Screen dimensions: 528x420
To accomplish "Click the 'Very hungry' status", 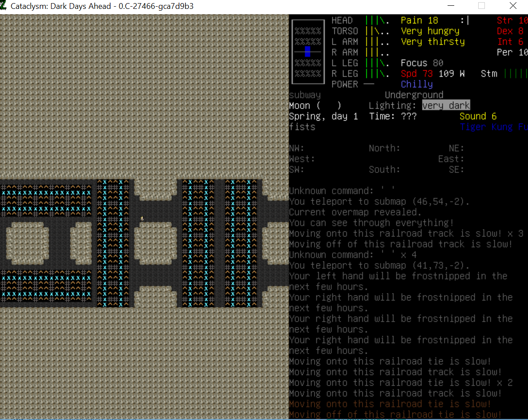I will [x=430, y=31].
